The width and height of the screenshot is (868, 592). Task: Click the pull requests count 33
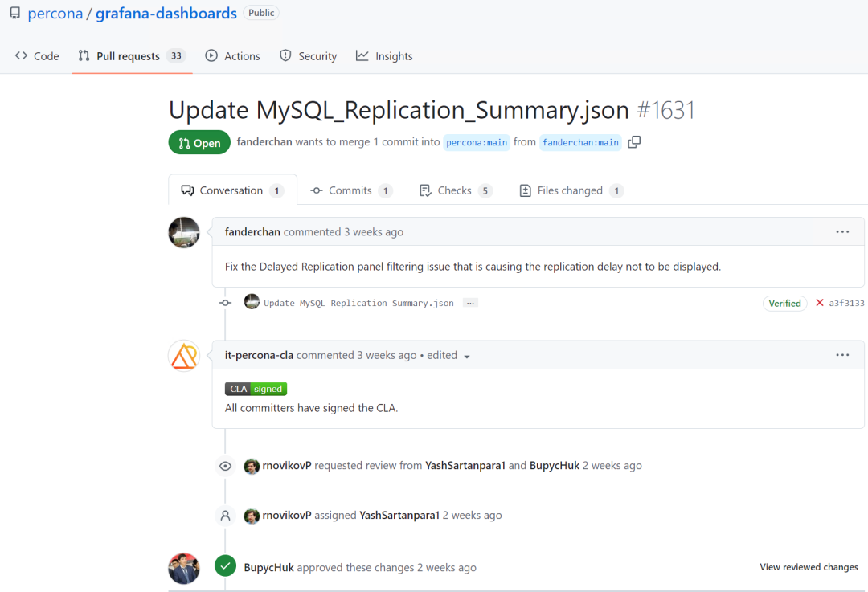point(176,56)
